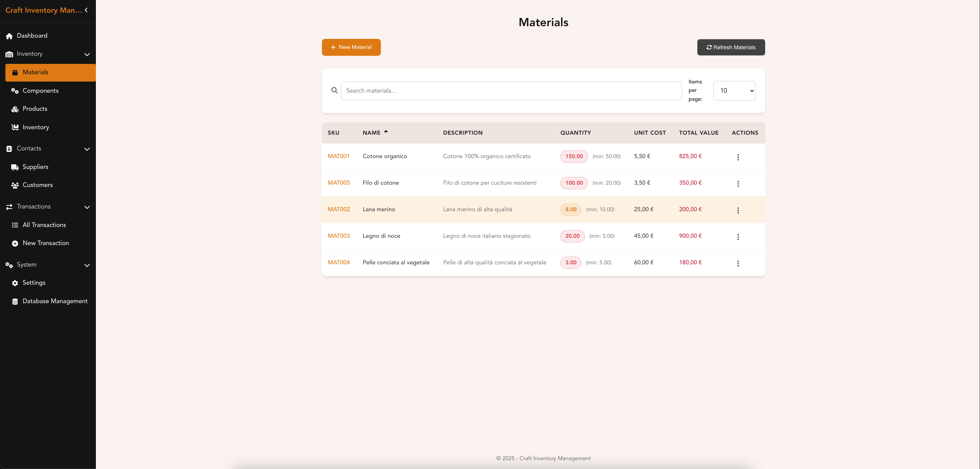Open actions menu for Cotone organico row
980x469 pixels.
[738, 157]
